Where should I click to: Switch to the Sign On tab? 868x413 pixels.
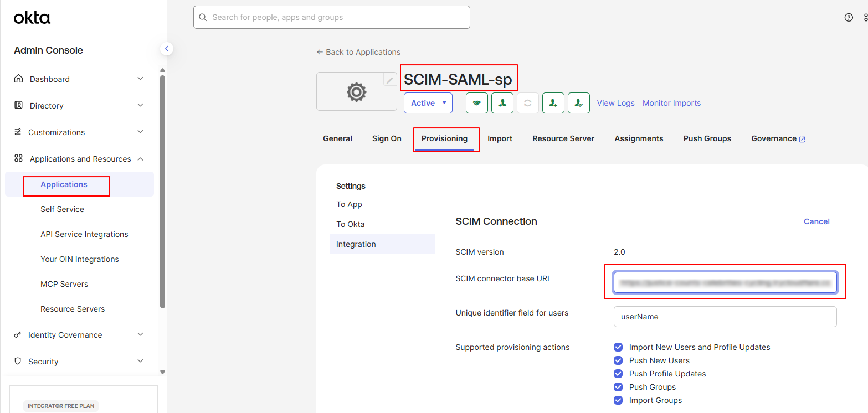point(387,138)
